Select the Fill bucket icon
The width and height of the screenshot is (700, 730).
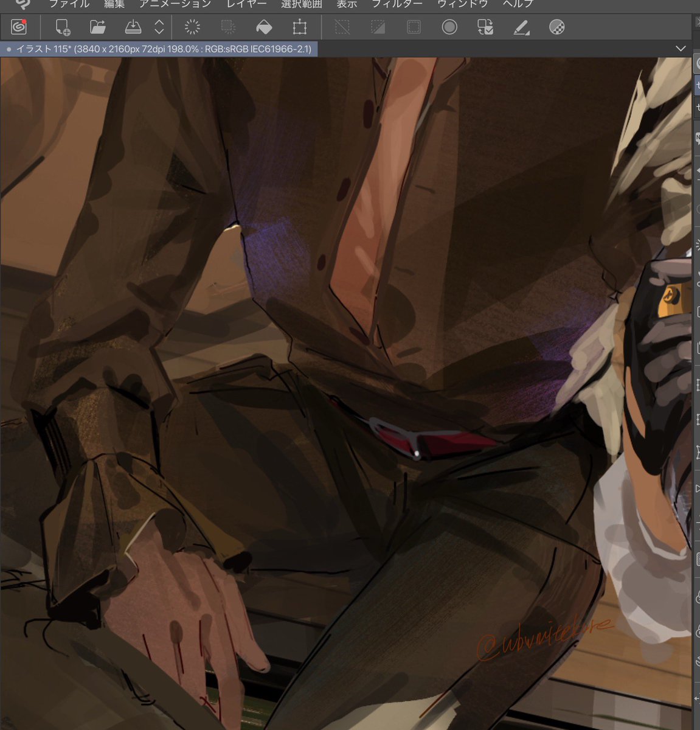(x=264, y=27)
